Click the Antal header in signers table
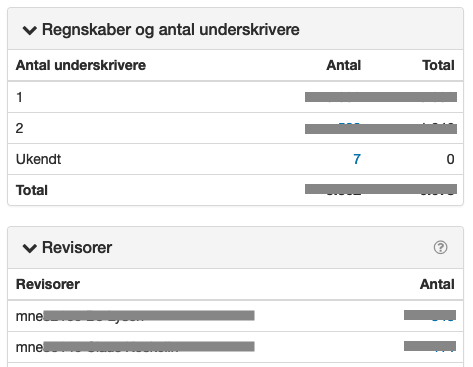473x367 pixels. (344, 65)
